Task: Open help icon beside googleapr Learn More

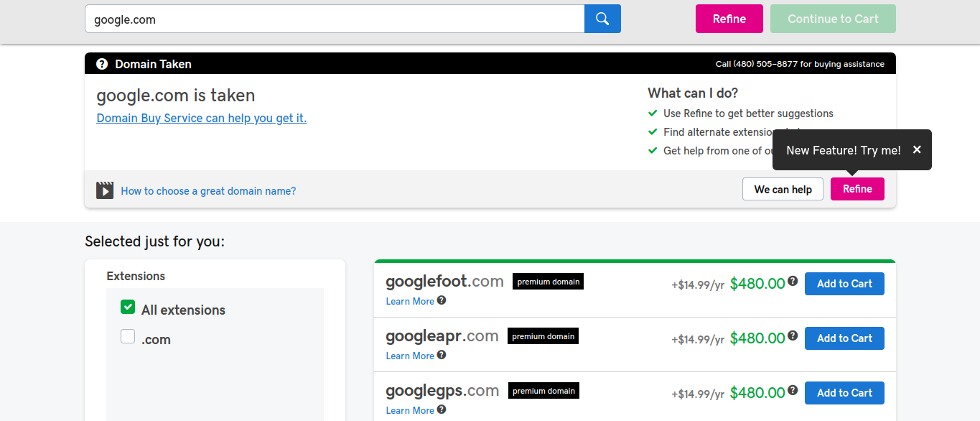Action: click(x=442, y=355)
